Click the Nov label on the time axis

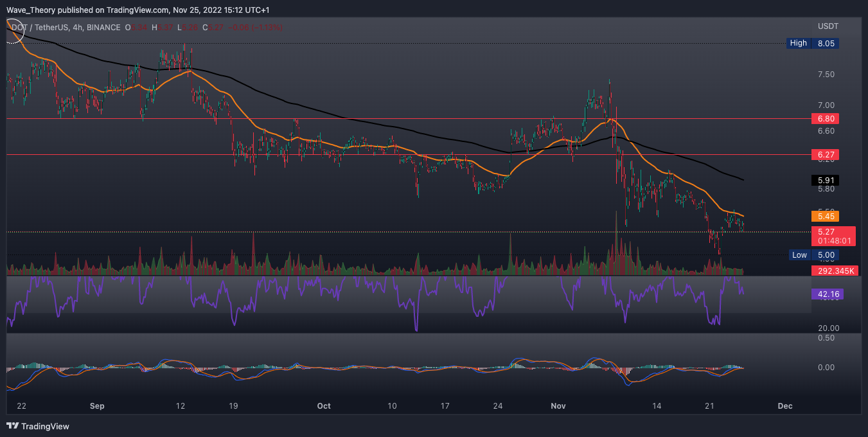click(558, 406)
